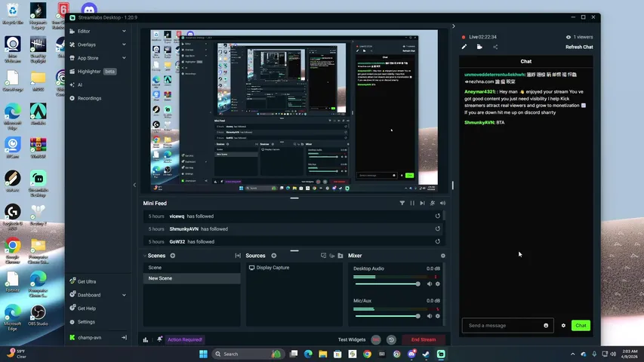This screenshot has height=362, width=644.
Task: Open the chat emoji picker
Action: (x=546, y=326)
